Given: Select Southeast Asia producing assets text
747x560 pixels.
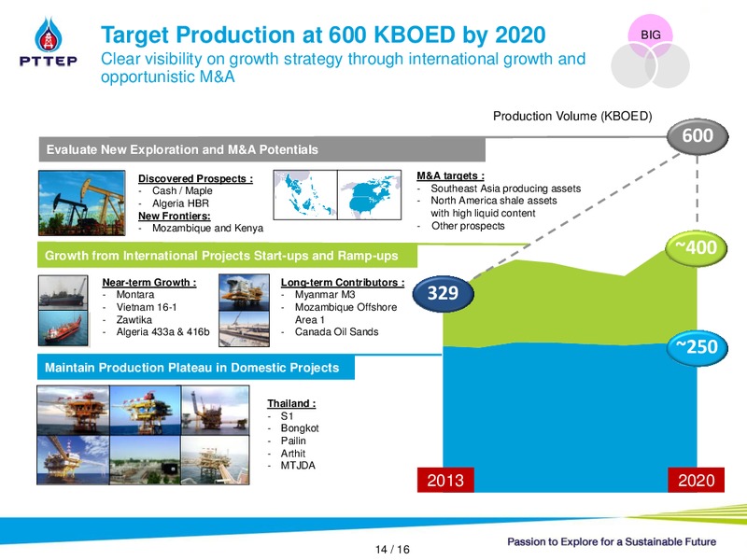Looking at the screenshot, I should pos(505,189).
